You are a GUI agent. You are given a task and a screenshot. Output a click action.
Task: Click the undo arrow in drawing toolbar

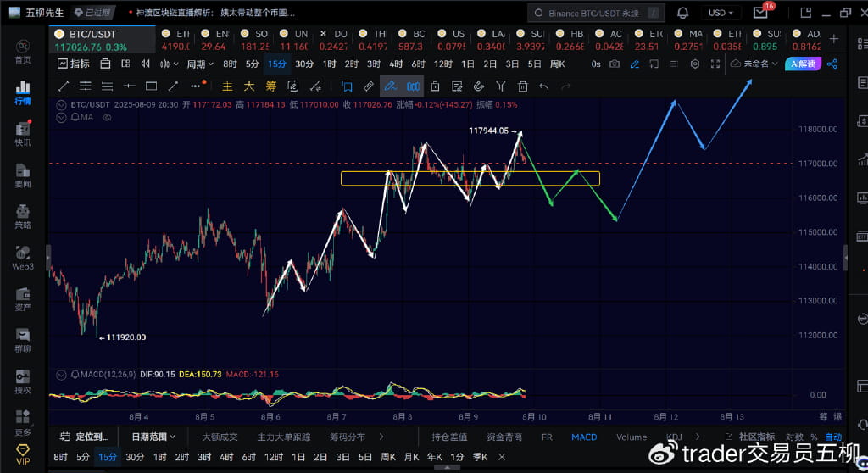click(544, 86)
